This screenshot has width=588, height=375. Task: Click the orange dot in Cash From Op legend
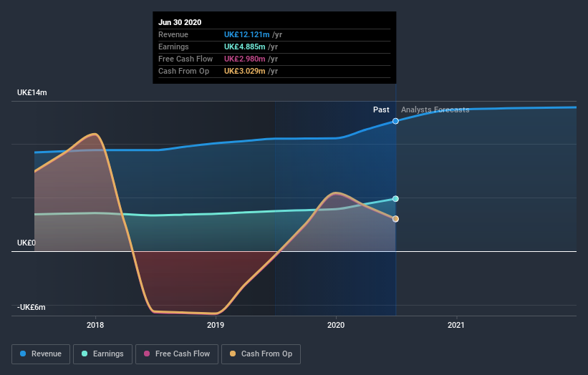point(233,354)
